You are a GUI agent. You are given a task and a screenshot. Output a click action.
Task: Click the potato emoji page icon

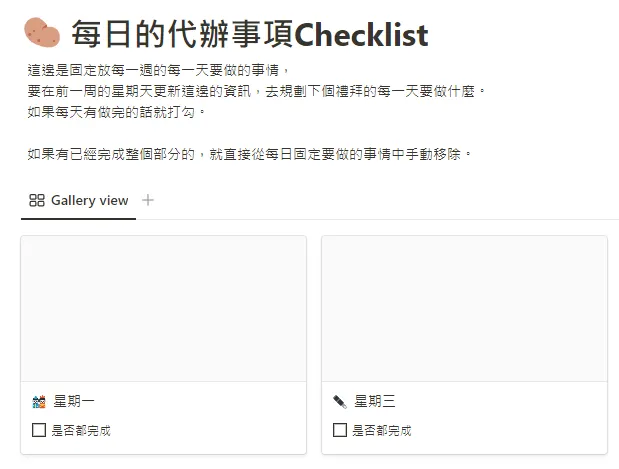tap(42, 33)
